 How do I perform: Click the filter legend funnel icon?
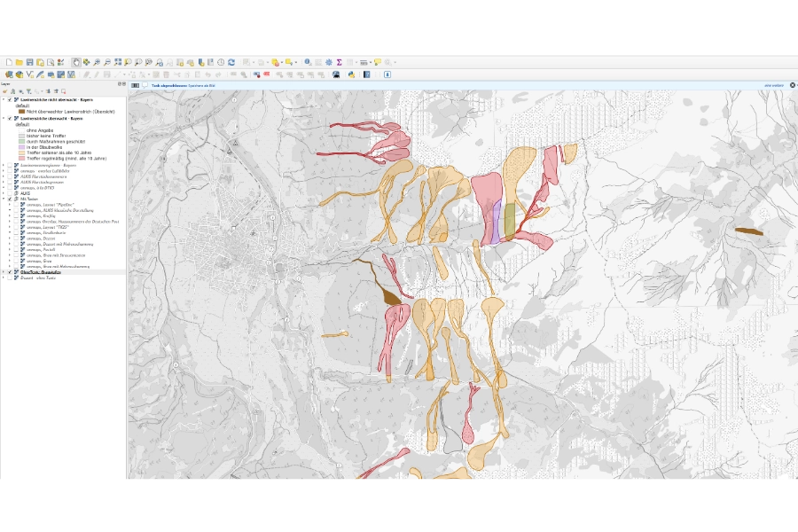(x=29, y=91)
